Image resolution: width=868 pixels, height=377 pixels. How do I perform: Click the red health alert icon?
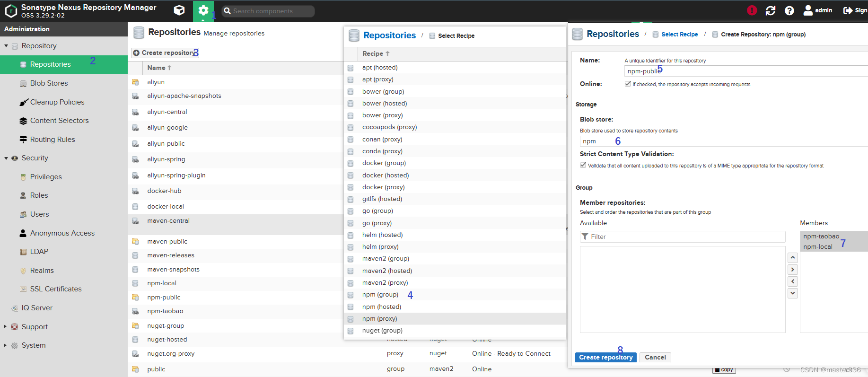752,10
